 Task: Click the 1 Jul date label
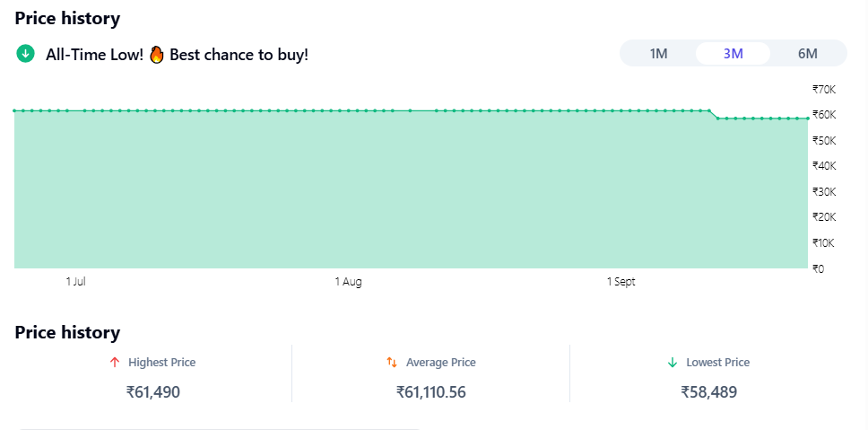point(75,282)
